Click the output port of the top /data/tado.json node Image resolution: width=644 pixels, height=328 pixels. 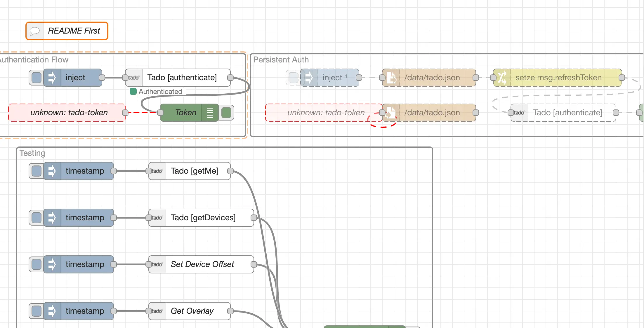pos(476,78)
